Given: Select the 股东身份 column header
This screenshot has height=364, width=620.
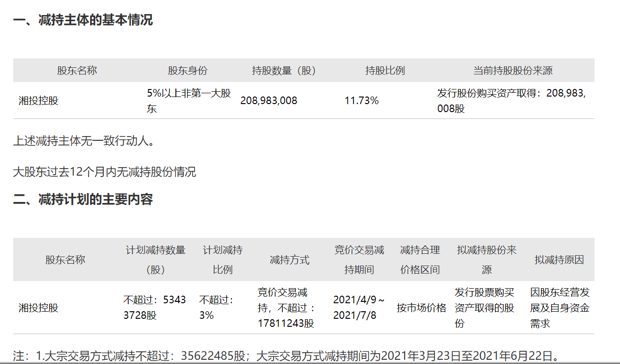Looking at the screenshot, I should pos(188,71).
